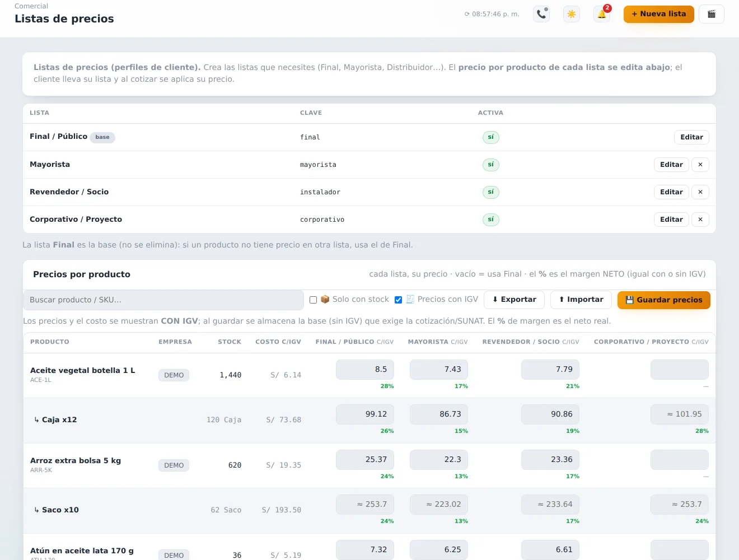The height and width of the screenshot is (560, 739).
Task: Edit Revendedor price 90.86 for Caja x12
Action: (550, 414)
